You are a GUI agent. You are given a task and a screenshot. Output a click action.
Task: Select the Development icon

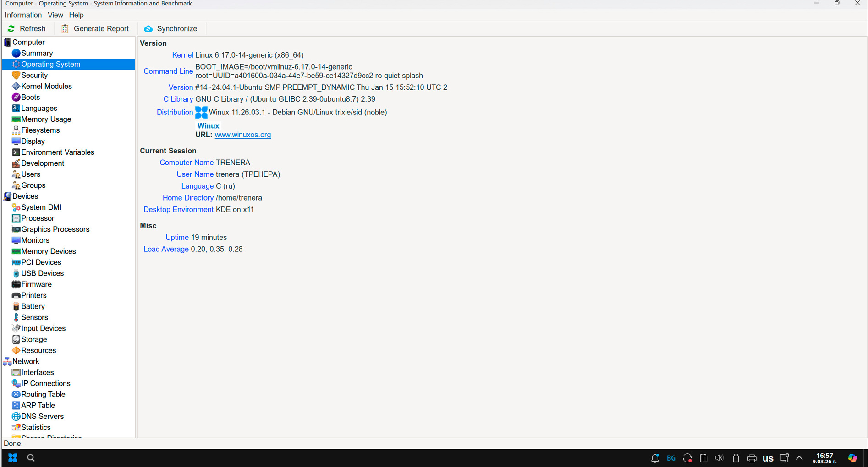(16, 163)
